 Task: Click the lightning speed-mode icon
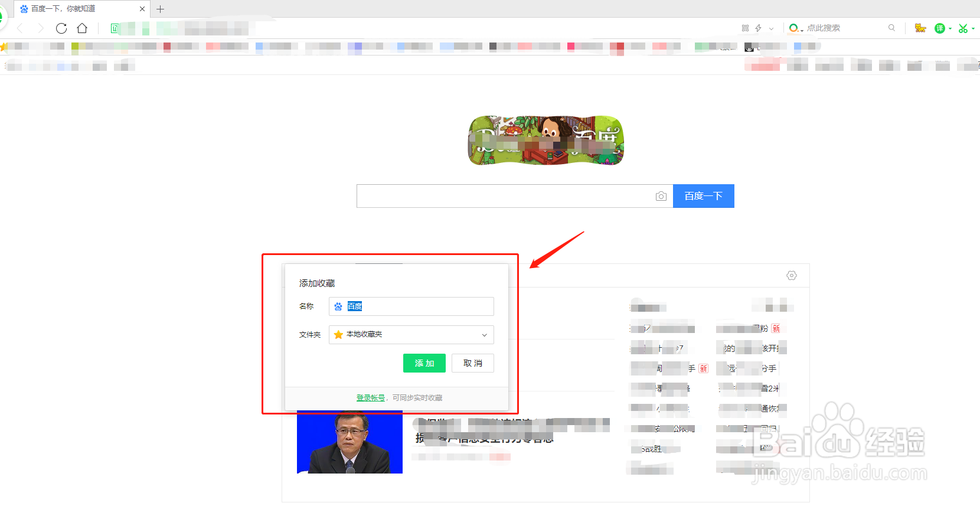tap(759, 28)
